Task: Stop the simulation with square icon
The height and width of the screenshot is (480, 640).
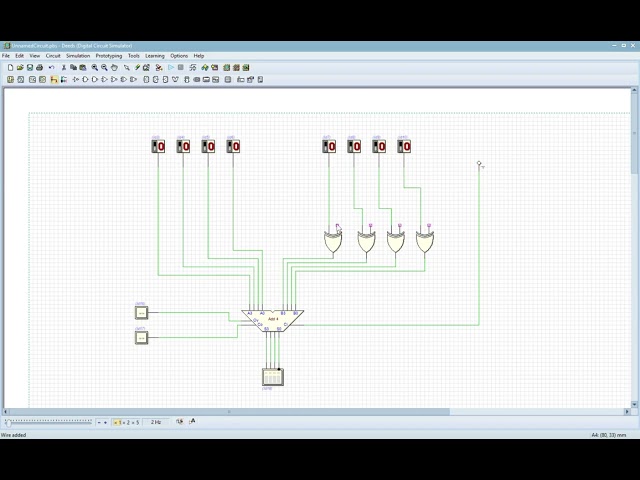Action: (181, 67)
